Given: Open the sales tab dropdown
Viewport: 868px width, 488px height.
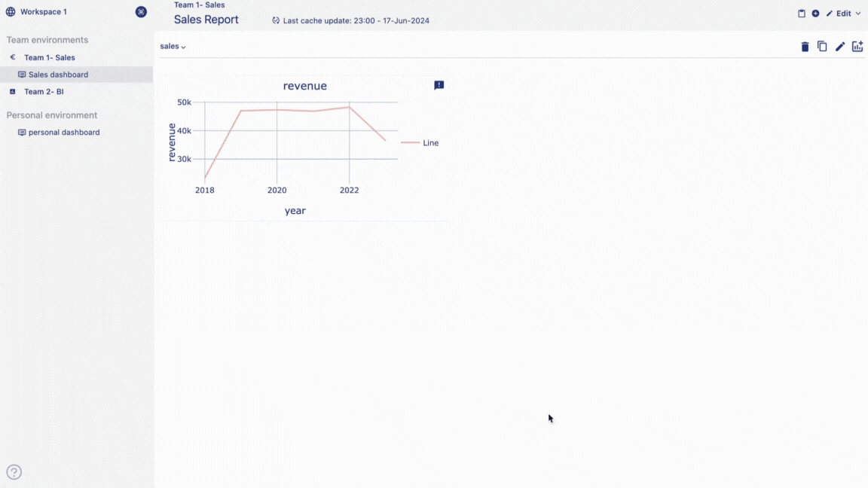Looking at the screenshot, I should coord(173,47).
